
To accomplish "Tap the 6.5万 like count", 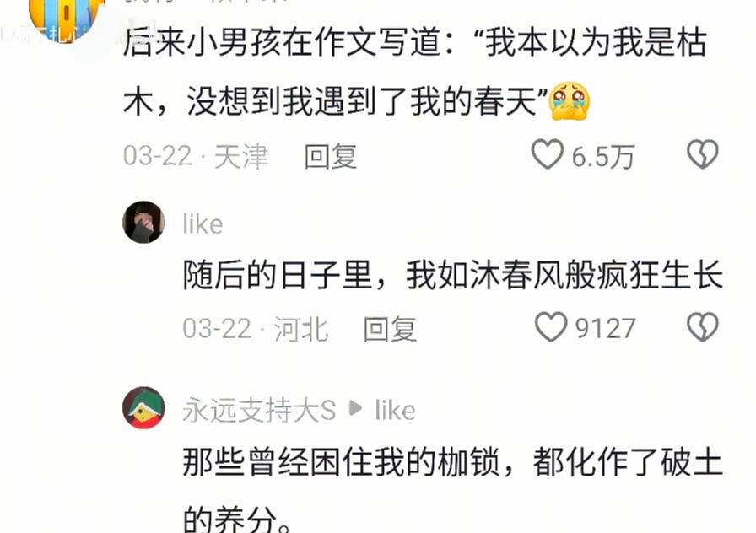I will (x=602, y=156).
